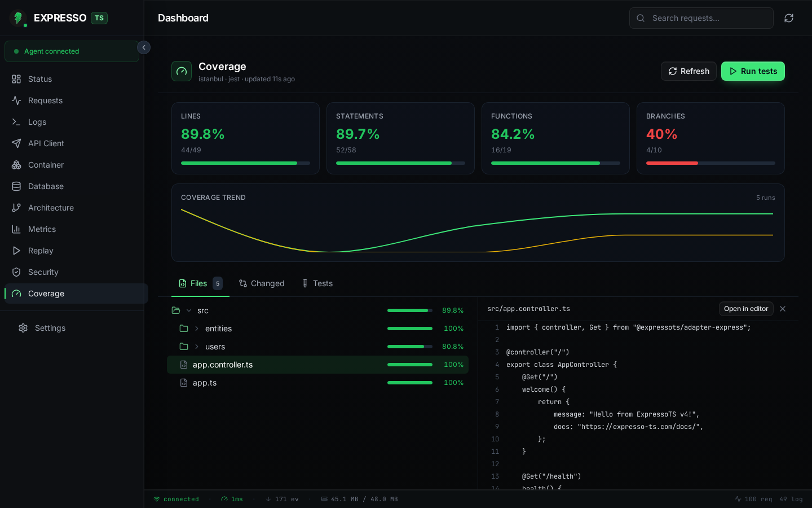Close the source file preview panel

tap(783, 309)
